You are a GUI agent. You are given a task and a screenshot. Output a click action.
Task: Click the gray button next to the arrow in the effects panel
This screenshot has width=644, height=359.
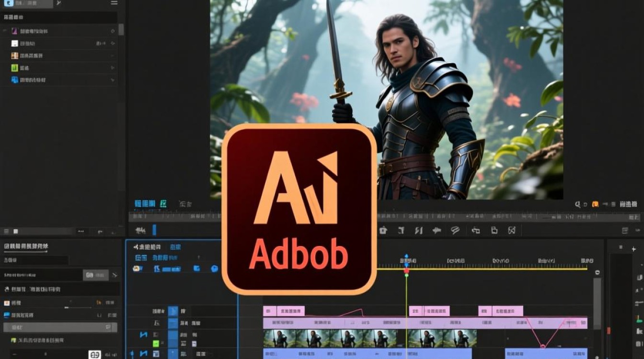[x=95, y=275]
